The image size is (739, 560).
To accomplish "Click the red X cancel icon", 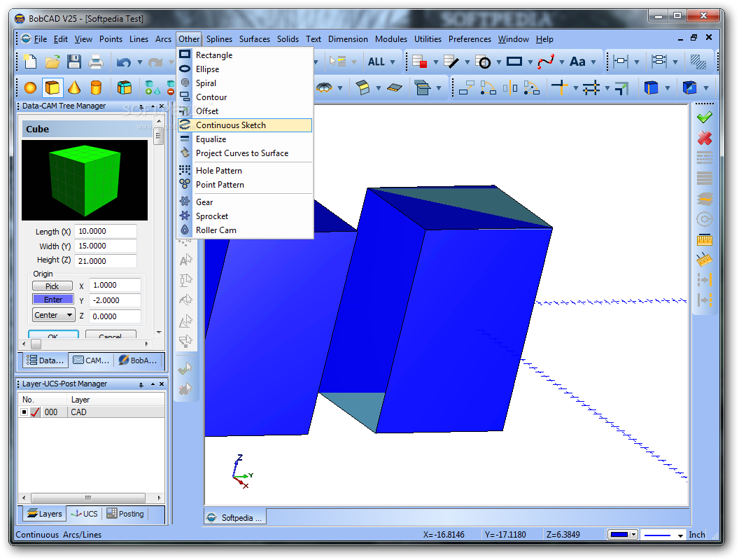I will 705,138.
